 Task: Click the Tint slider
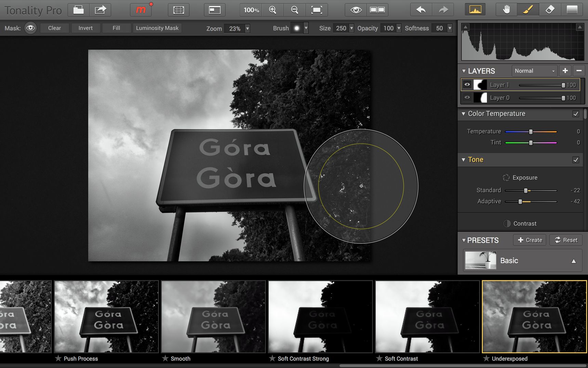pos(531,143)
